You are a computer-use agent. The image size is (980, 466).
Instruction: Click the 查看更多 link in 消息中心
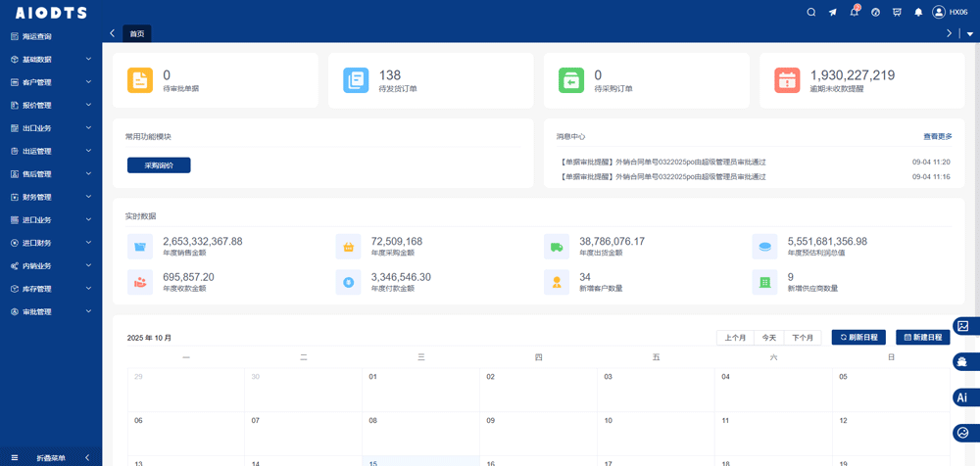937,137
